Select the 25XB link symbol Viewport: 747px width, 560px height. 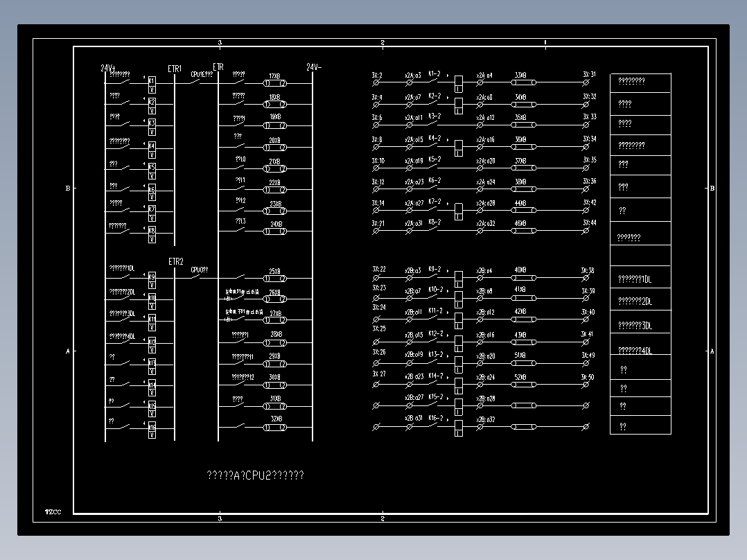pos(275,279)
